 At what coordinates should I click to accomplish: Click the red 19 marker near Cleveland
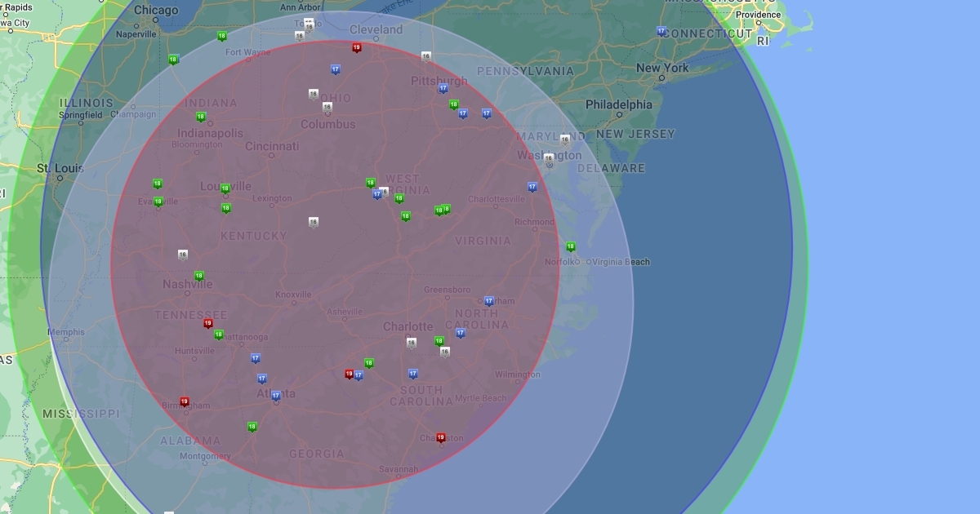[356, 47]
